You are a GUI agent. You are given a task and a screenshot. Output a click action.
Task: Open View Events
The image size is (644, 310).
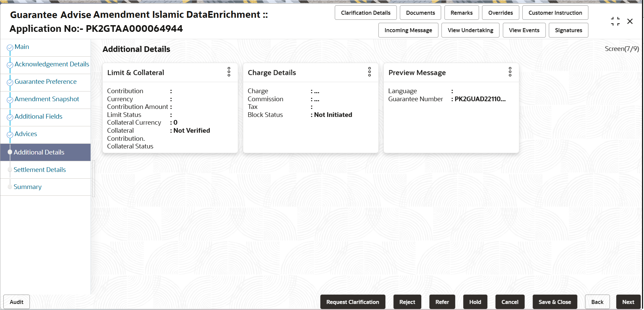(x=524, y=30)
